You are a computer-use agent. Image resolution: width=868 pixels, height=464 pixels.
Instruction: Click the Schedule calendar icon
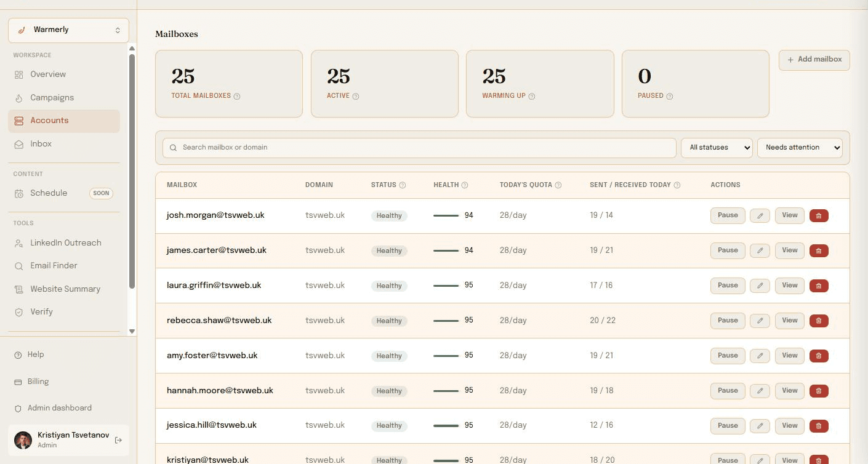tap(18, 193)
